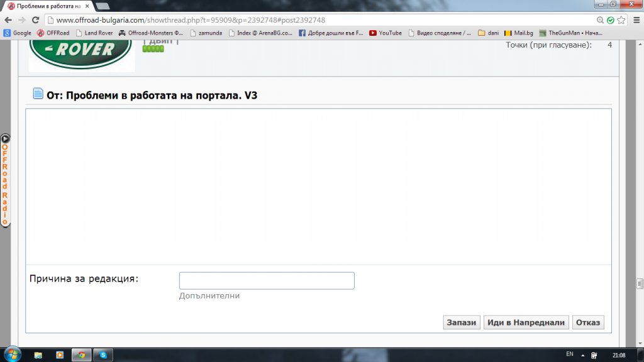Click the 'Запази' save button

pyautogui.click(x=461, y=322)
